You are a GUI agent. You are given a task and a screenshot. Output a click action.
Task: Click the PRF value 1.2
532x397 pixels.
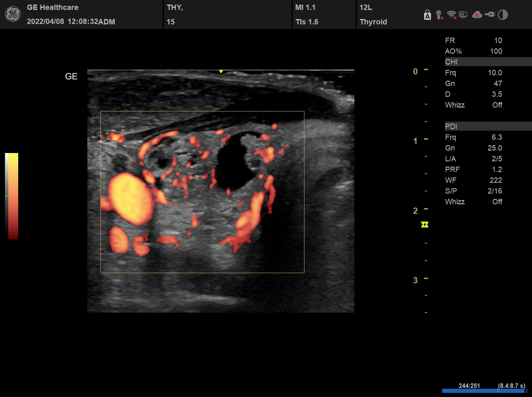click(x=497, y=170)
